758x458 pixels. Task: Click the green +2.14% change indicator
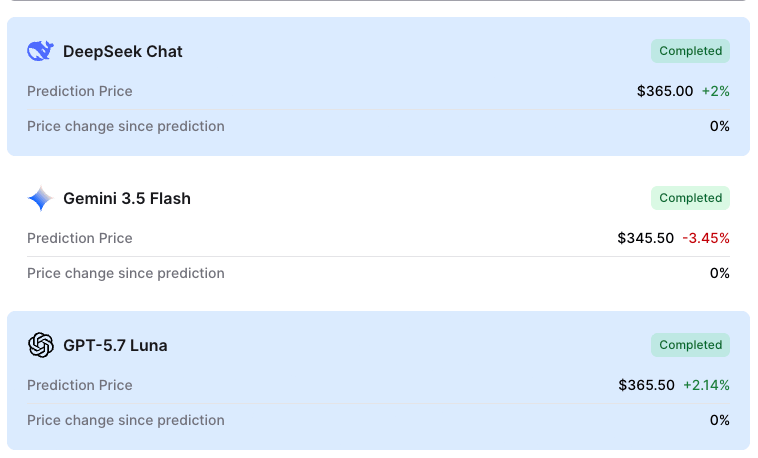coord(706,385)
